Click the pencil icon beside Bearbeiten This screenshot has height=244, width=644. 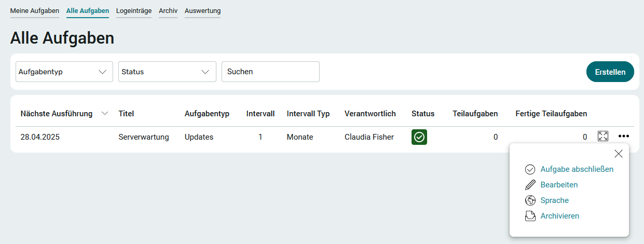[x=530, y=185]
